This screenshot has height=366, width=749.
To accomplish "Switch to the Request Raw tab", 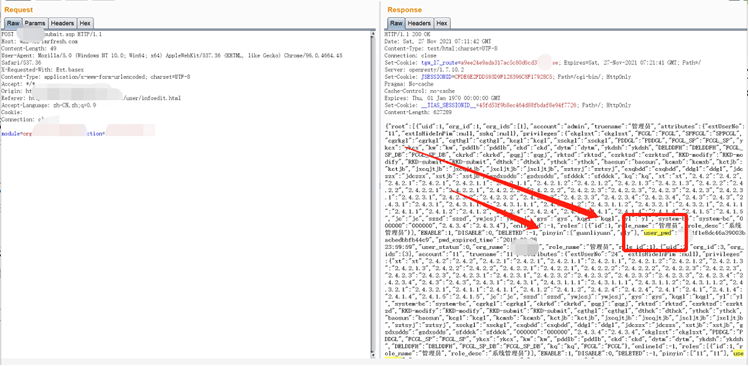I will coord(13,23).
